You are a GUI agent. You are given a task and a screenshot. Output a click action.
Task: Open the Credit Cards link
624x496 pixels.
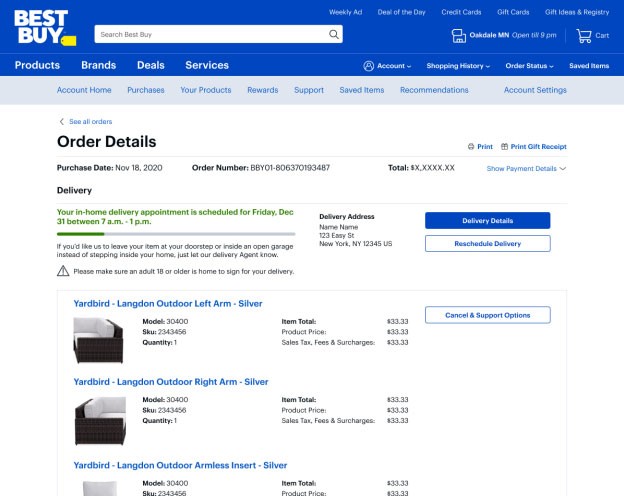(x=461, y=12)
